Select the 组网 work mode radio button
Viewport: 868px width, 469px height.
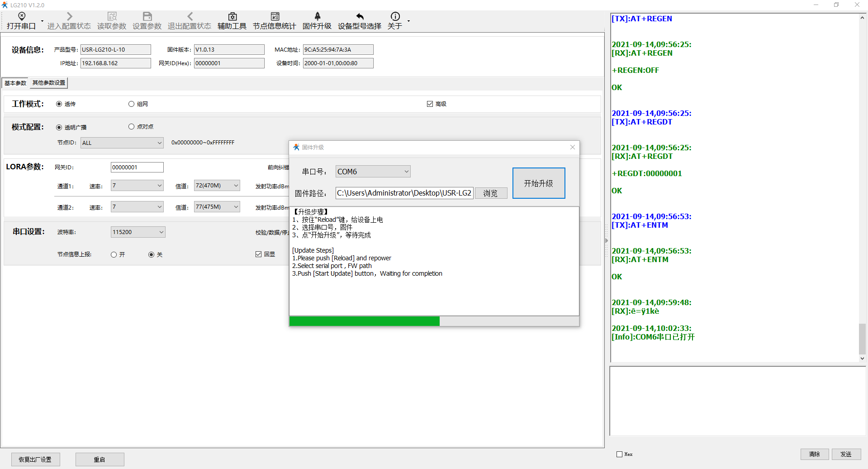coord(132,104)
